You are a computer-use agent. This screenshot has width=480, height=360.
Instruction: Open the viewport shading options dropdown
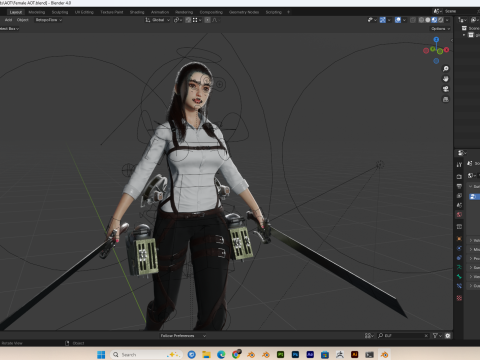[x=447, y=20]
